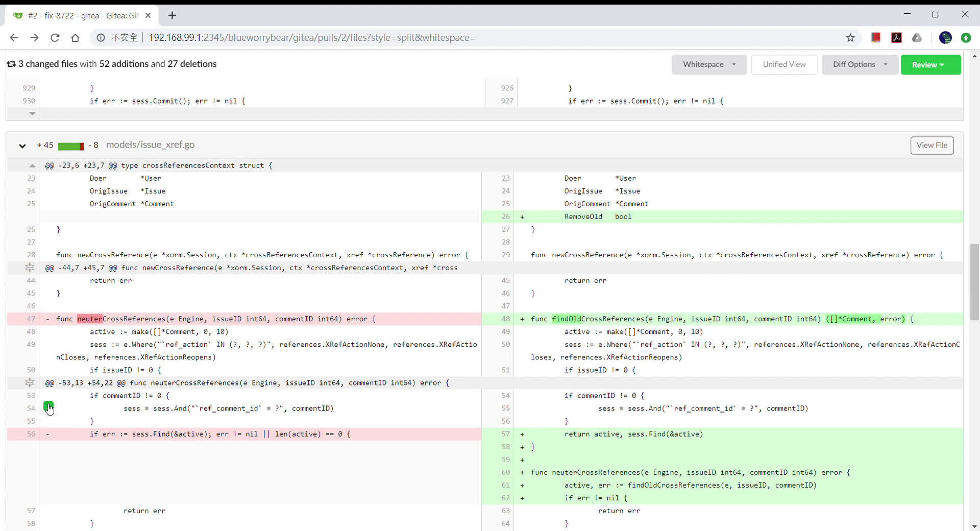Expand hidden lines with unfold icon near line 44
The width and height of the screenshot is (980, 531).
click(30, 267)
